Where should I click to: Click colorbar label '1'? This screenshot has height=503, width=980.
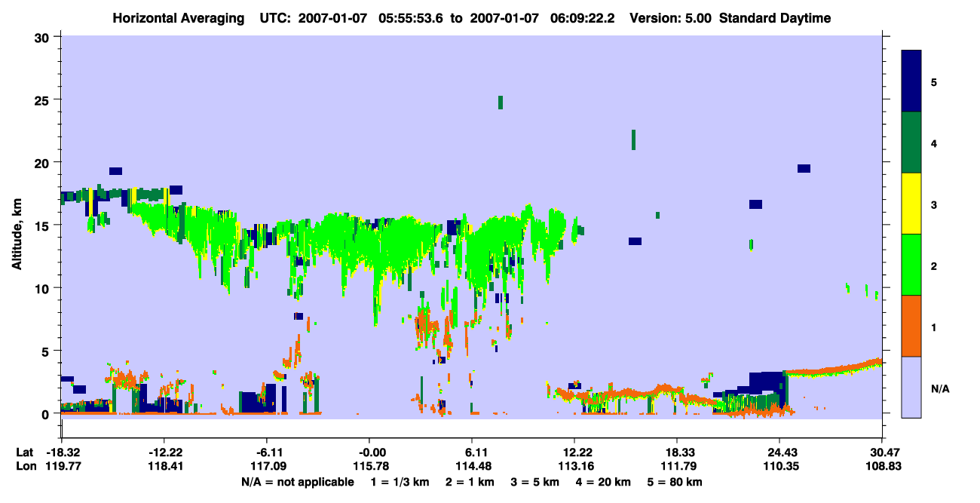point(934,327)
